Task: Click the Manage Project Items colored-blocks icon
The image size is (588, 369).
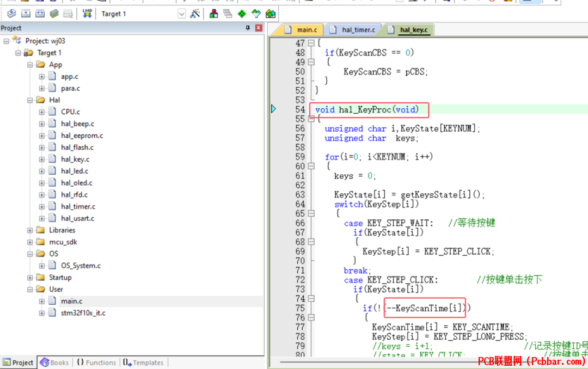Action: point(214,14)
